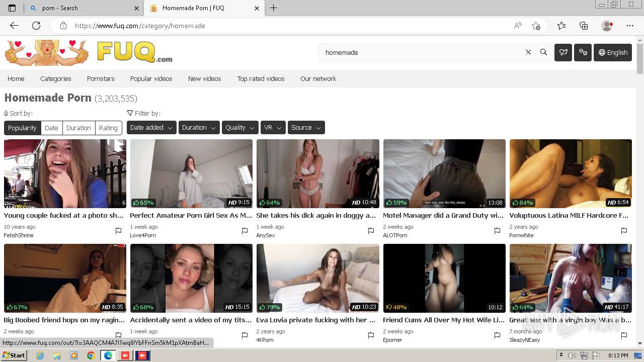Flag the video from Eporner
Viewport: 644px width, 362px height.
coord(497,335)
